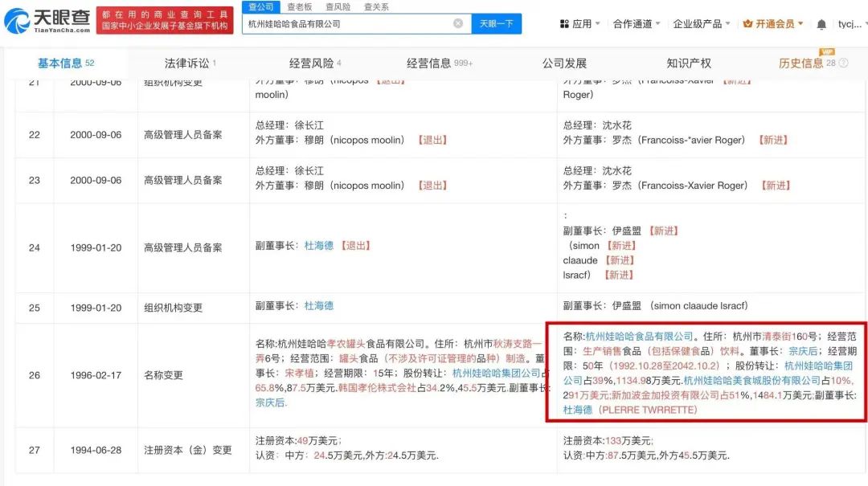Screen dimensions: 868x486
Task: Select the 查公司 search tab
Action: coord(260,6)
